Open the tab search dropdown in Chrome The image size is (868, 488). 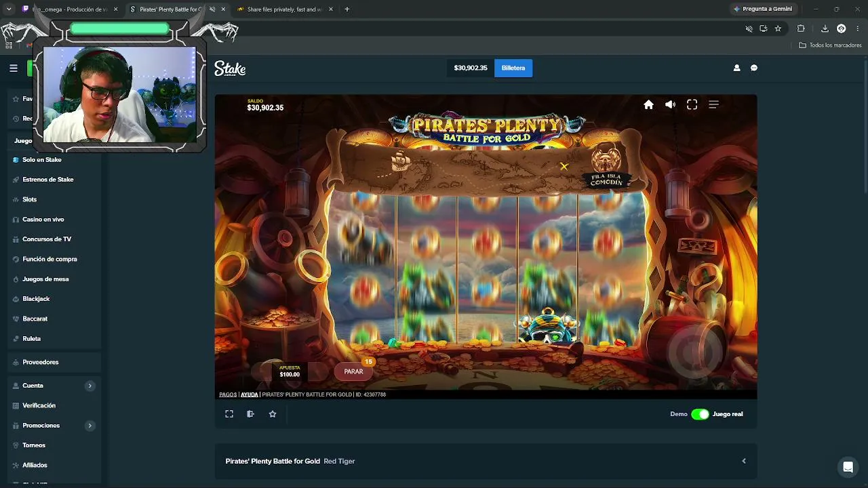[9, 9]
